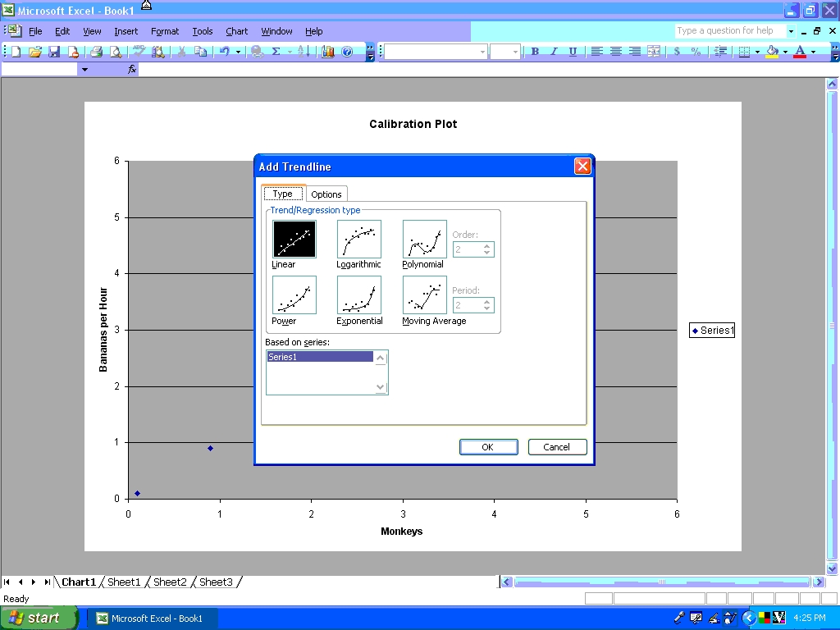Switch to the Options tab
840x630 pixels.
click(326, 194)
